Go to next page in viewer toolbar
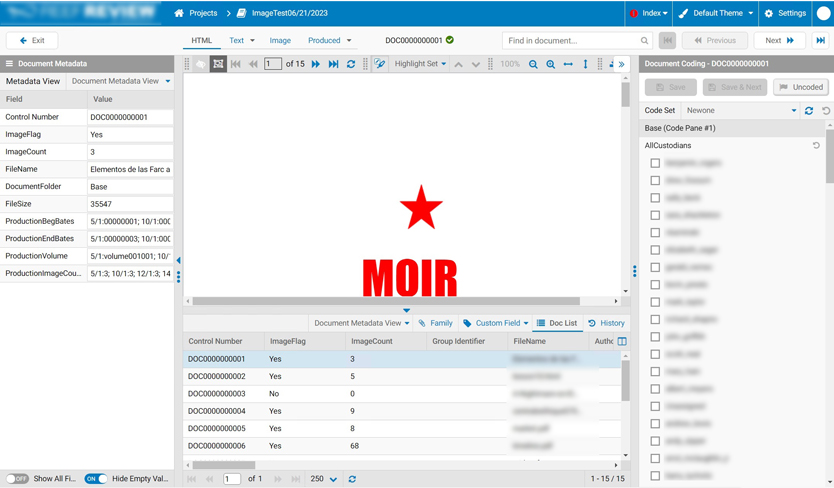Screen dimensions: 834x488 coord(316,64)
